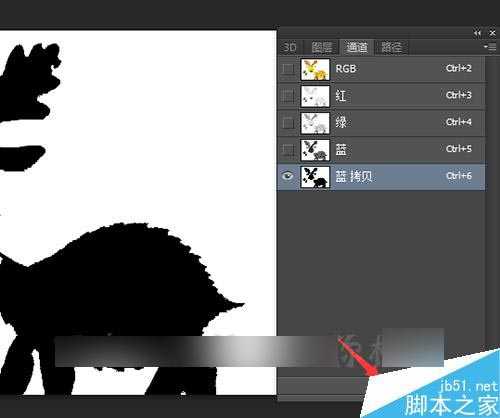
Task: Toggle visibility of the 蓝 channel
Action: pos(288,150)
